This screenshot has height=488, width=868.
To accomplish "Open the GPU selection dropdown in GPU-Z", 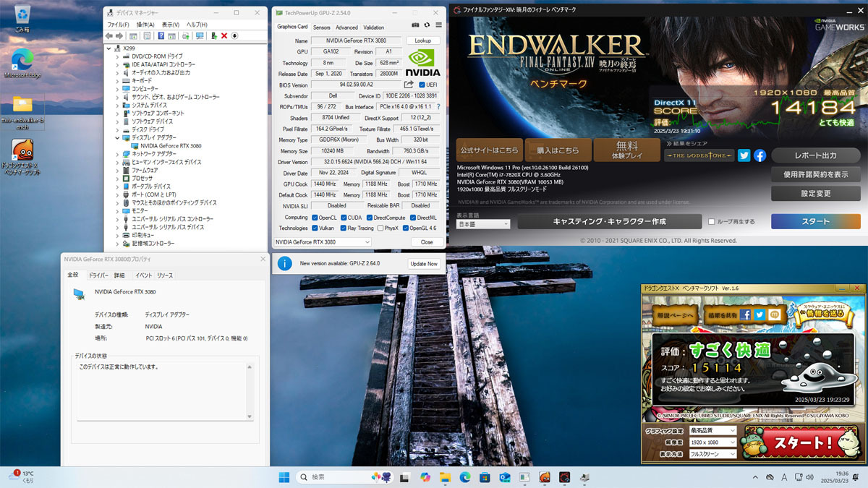I will pos(323,242).
